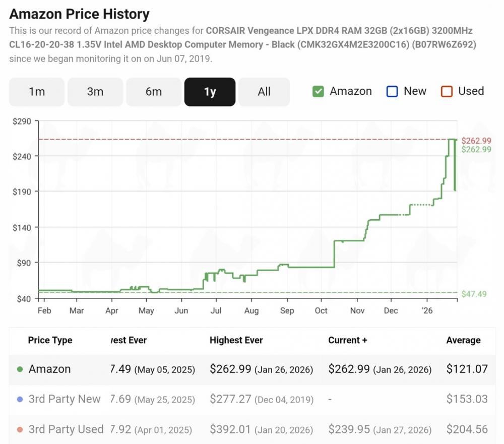Click the Current + column header

click(x=348, y=340)
